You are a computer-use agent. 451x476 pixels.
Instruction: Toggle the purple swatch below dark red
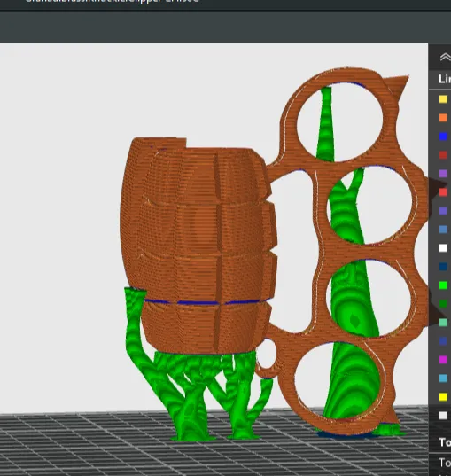point(443,174)
